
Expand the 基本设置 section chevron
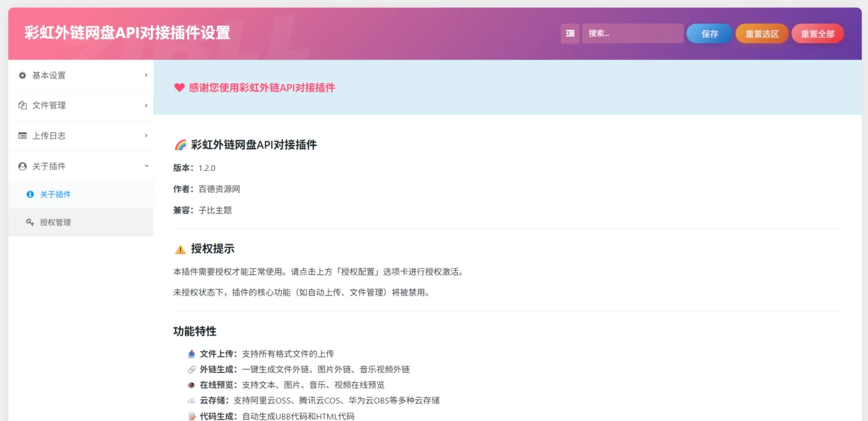tap(146, 75)
